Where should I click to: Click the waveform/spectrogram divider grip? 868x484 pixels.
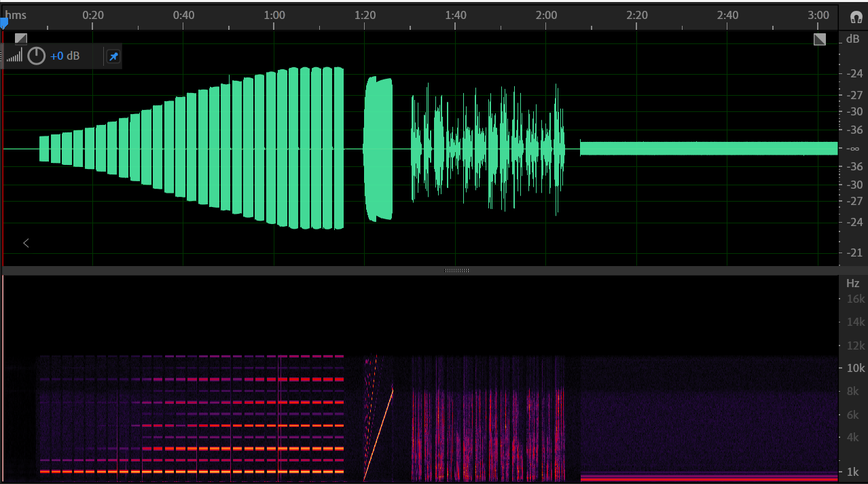[x=457, y=270]
